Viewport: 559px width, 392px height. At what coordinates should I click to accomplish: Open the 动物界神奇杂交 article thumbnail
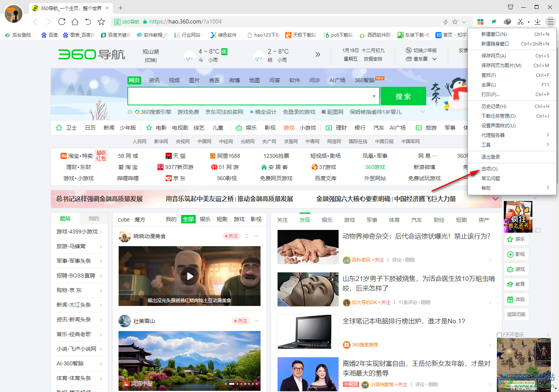308,247
